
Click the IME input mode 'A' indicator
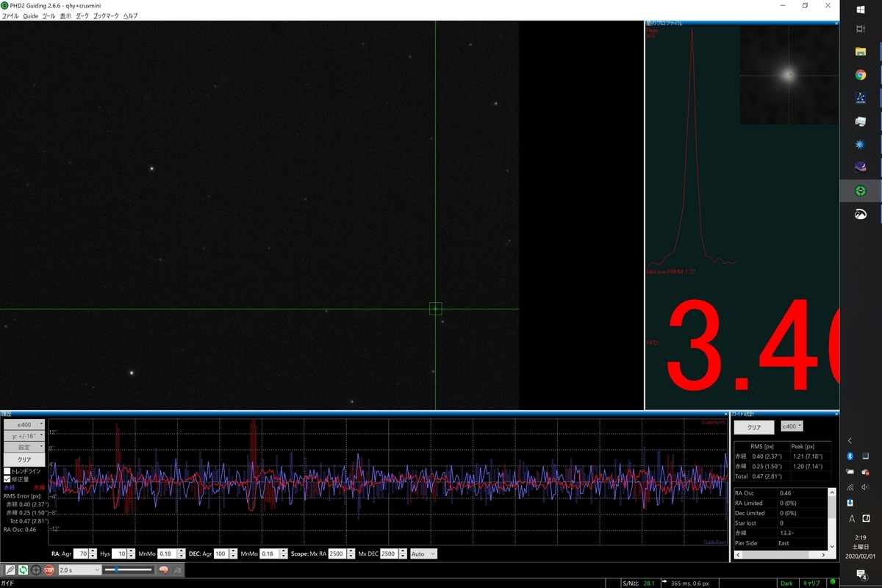(x=852, y=518)
